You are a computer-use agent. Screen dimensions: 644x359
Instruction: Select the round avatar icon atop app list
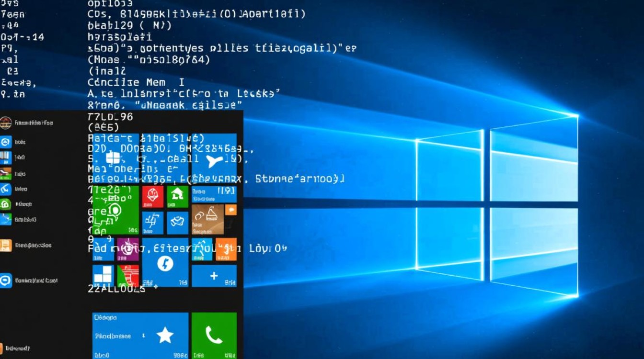coord(6,123)
